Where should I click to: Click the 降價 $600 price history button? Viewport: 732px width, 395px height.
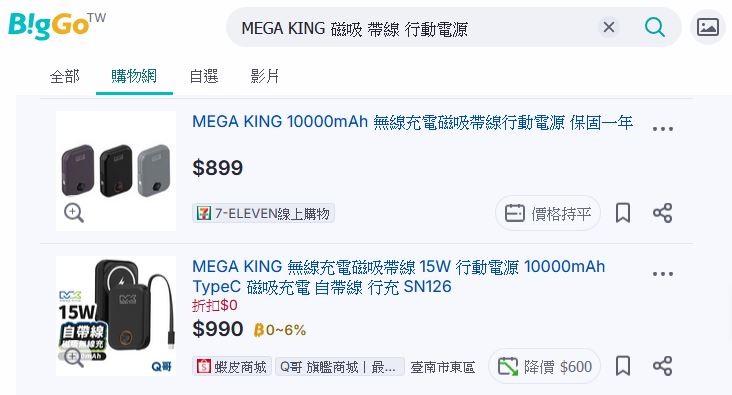pos(544,367)
